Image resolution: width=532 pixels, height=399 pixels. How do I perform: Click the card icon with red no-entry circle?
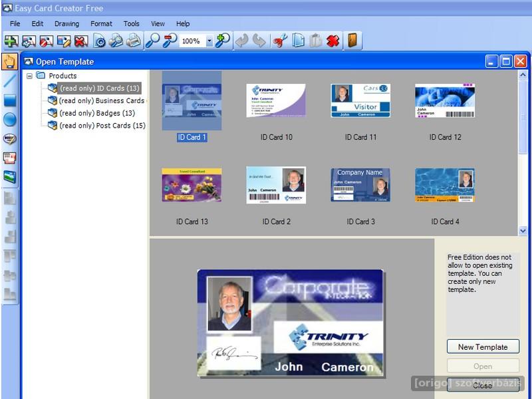[46, 41]
